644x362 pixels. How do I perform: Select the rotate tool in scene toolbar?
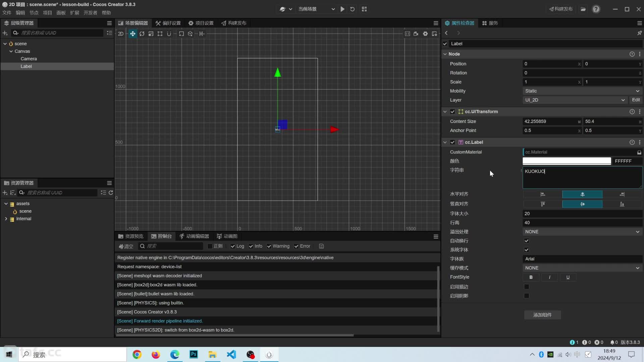[142, 34]
